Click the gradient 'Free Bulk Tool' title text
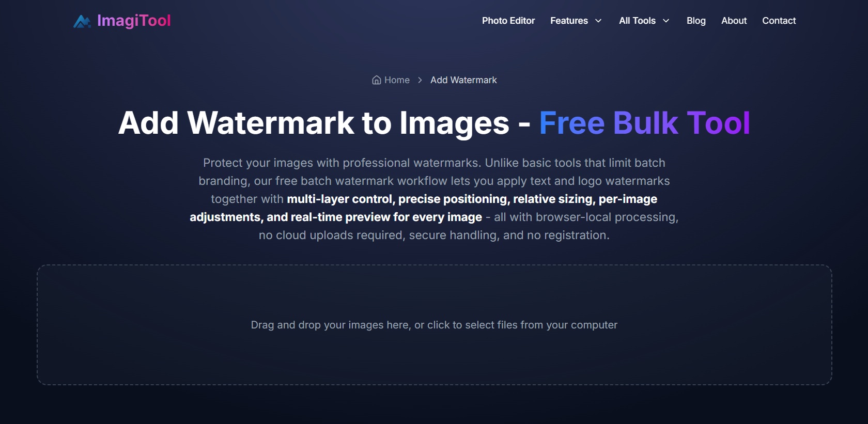 tap(644, 123)
